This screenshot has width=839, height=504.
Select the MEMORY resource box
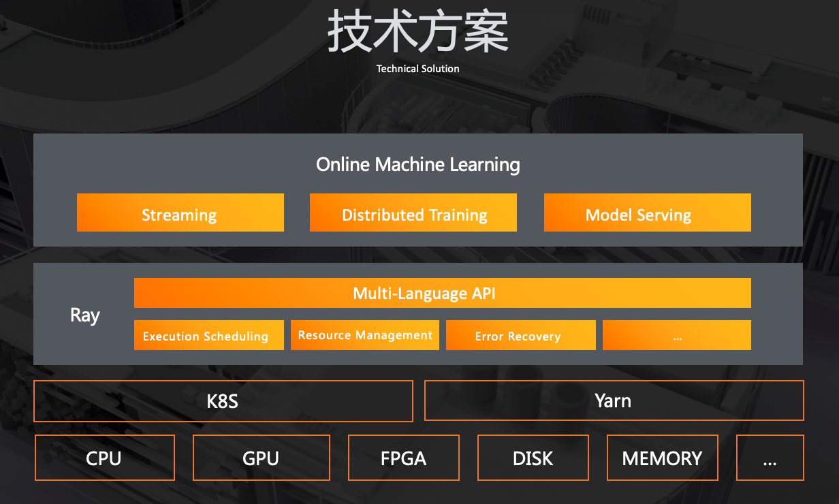click(663, 458)
